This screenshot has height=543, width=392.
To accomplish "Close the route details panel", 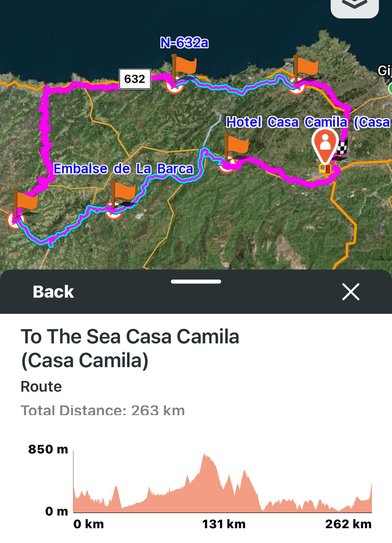I will (351, 292).
